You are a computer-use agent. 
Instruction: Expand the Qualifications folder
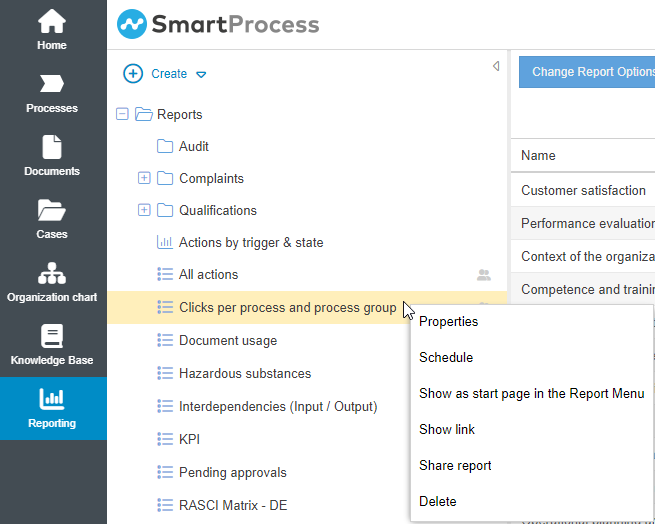pos(144,210)
